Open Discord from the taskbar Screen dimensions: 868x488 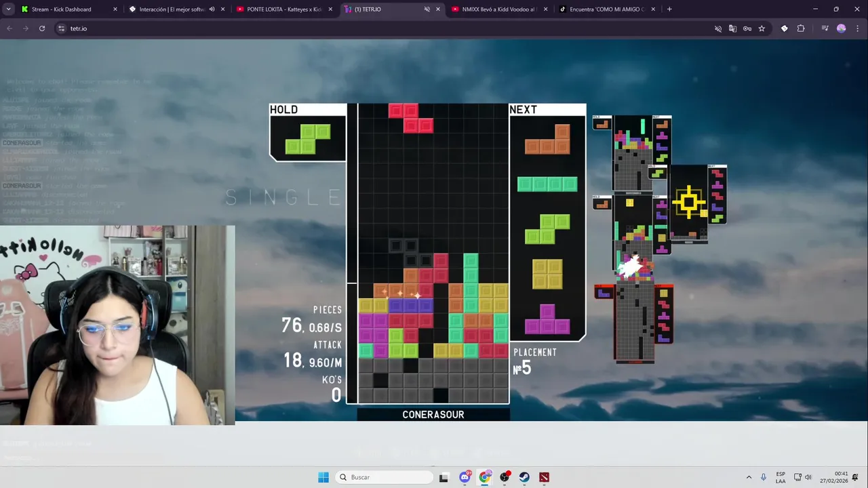click(x=465, y=477)
